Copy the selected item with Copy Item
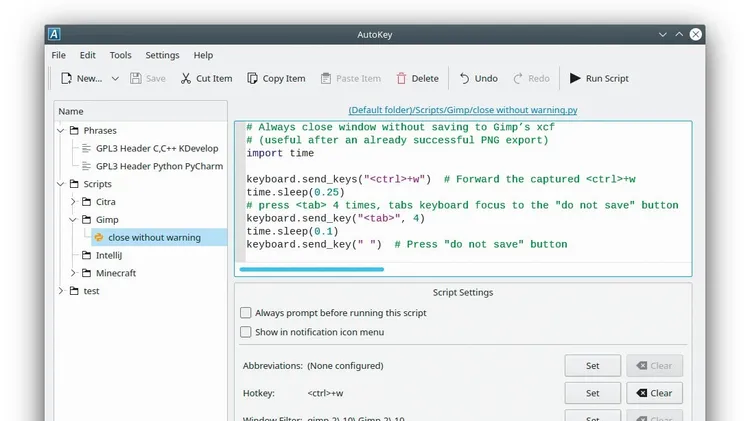 click(276, 78)
